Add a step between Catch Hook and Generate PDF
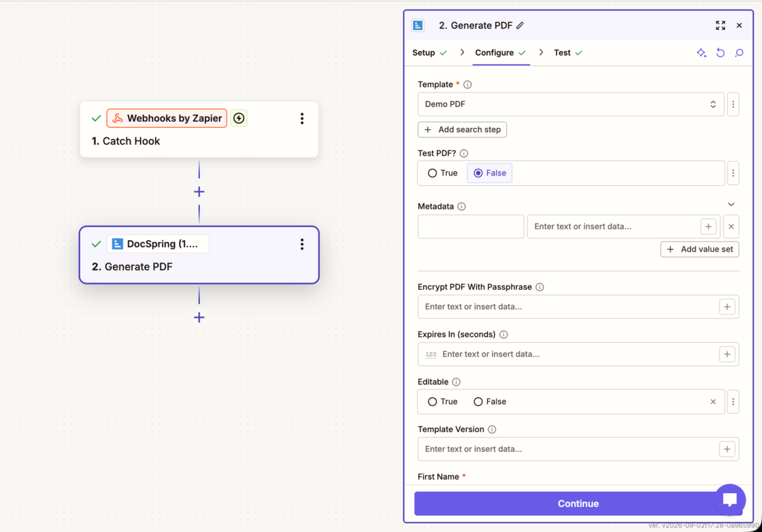762x532 pixels. [x=199, y=192]
